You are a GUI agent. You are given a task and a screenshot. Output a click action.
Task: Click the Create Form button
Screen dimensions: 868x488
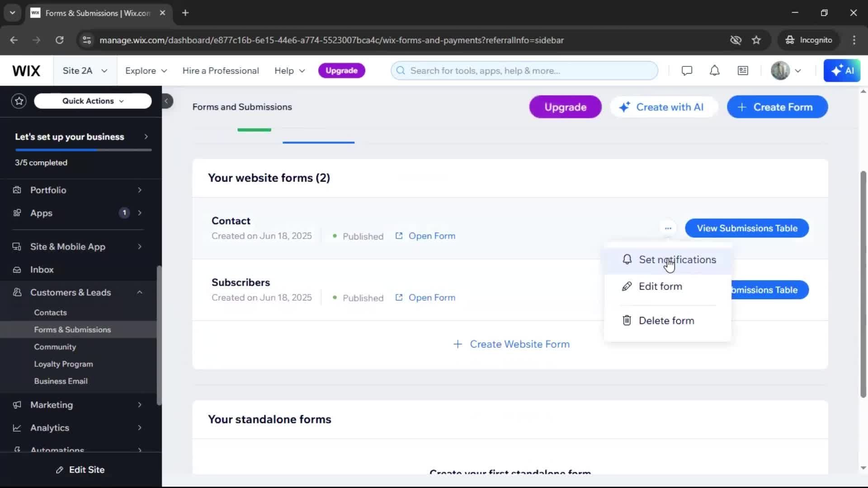tap(777, 107)
